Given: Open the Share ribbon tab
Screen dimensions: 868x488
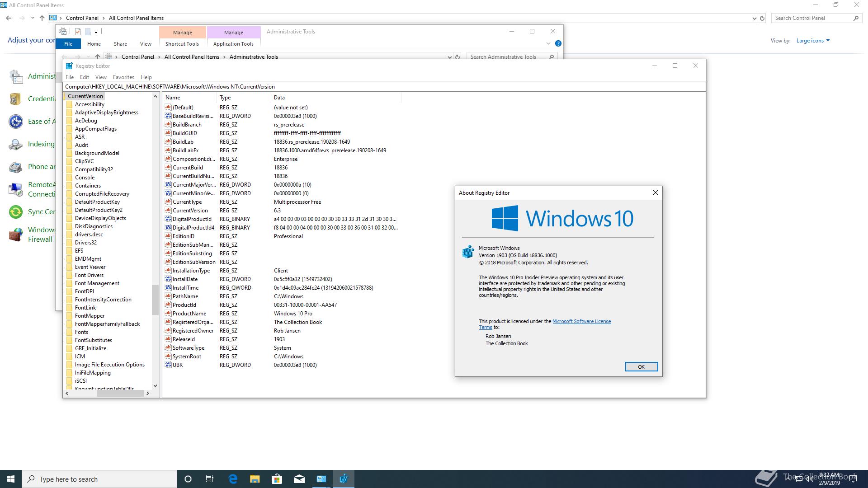Looking at the screenshot, I should pyautogui.click(x=120, y=44).
